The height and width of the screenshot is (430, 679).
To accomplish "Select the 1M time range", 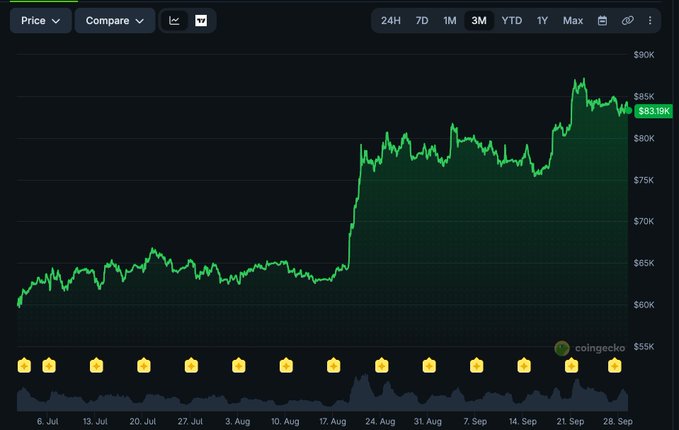I will [x=450, y=21].
